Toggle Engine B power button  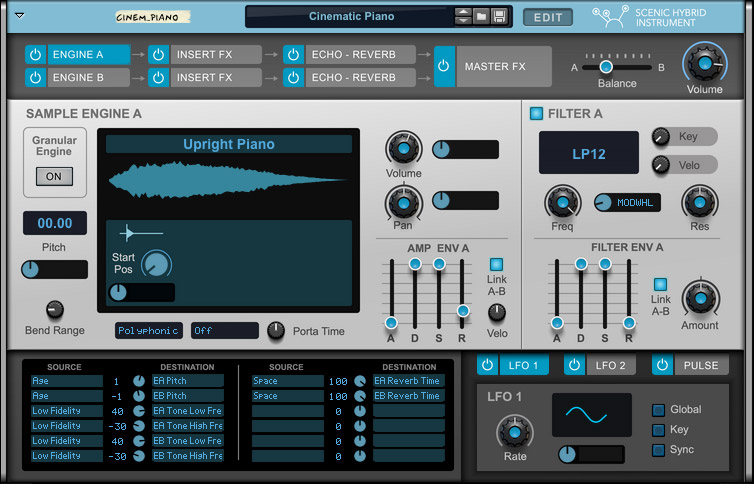click(x=36, y=77)
